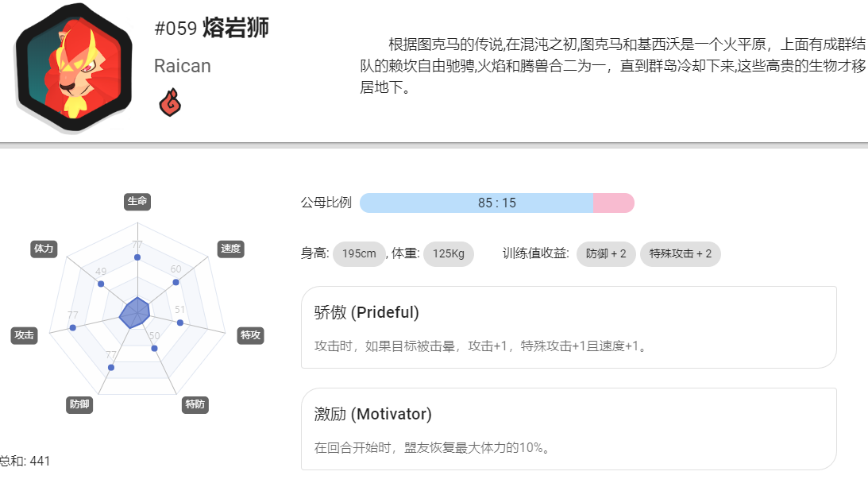Select the 速度 radar chart label
Screen dimensions: 868x483
point(231,249)
